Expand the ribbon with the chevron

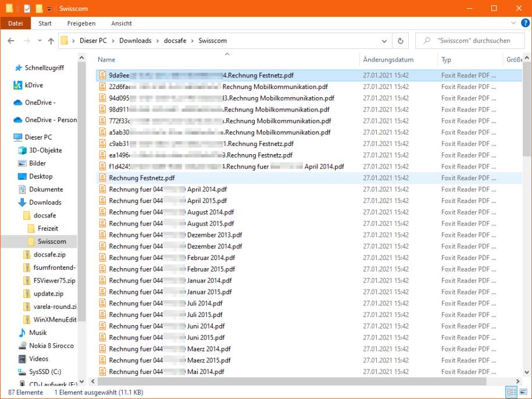click(513, 23)
